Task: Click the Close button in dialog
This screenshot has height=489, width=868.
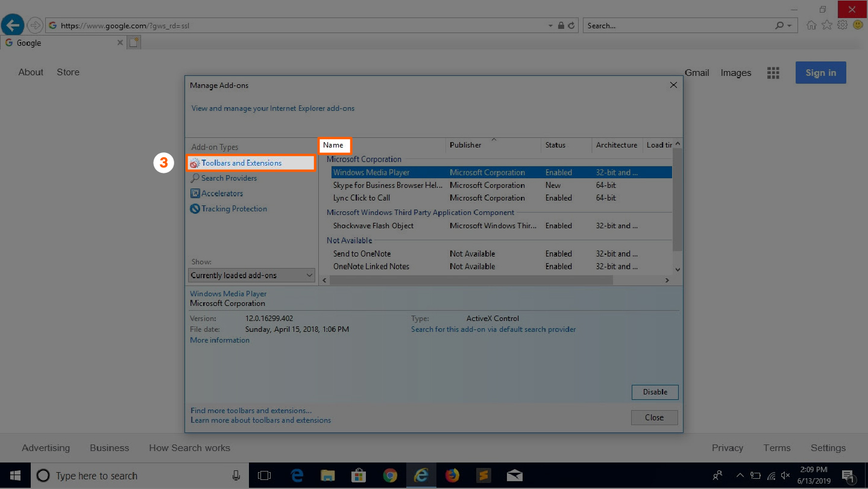Action: pyautogui.click(x=654, y=417)
